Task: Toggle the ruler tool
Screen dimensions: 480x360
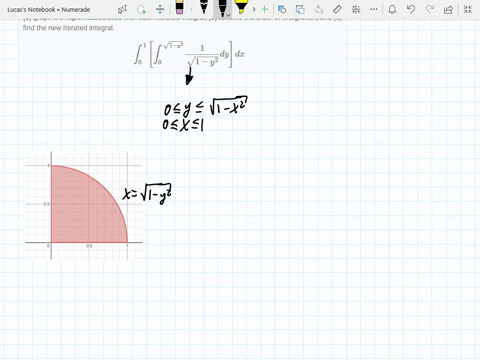Action: (x=337, y=9)
